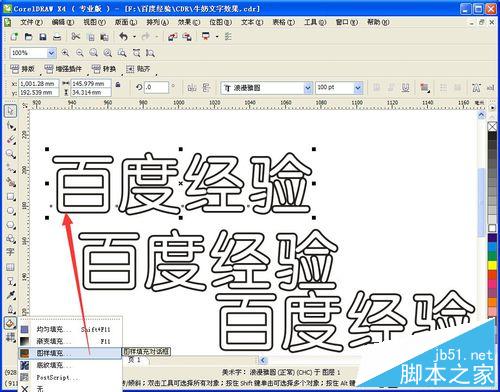500x392 pixels.
Task: Select the Rectangle tool in the toolbox
Action: click(11, 197)
